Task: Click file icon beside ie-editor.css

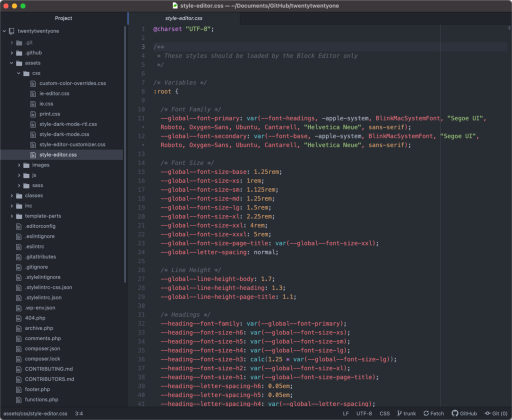Action: click(x=33, y=93)
